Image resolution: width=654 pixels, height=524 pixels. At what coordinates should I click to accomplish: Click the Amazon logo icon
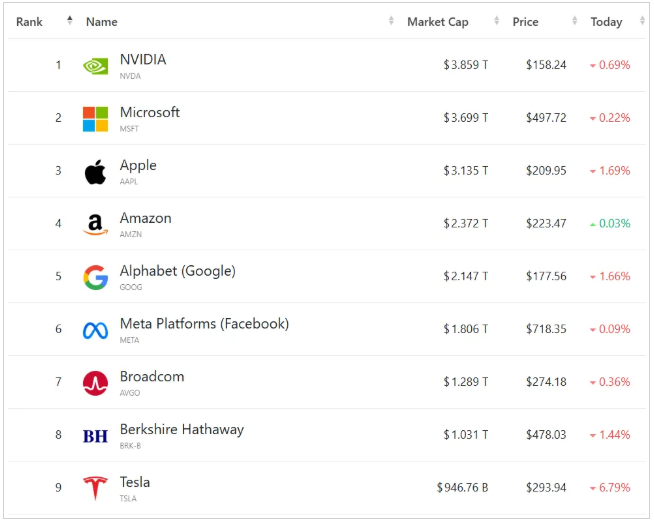[x=95, y=225]
